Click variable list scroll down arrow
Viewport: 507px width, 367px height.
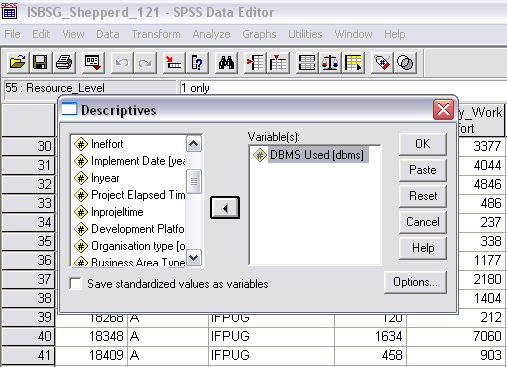[194, 258]
